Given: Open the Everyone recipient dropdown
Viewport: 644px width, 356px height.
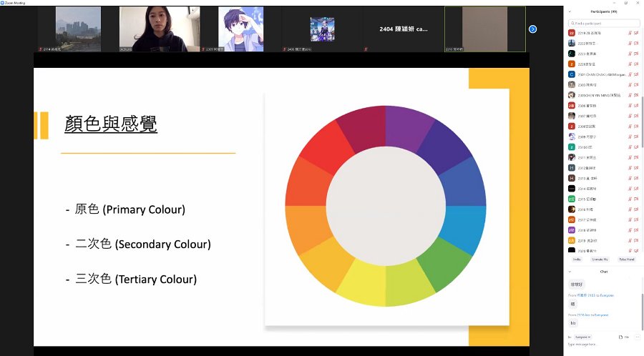Looking at the screenshot, I should click(x=582, y=337).
